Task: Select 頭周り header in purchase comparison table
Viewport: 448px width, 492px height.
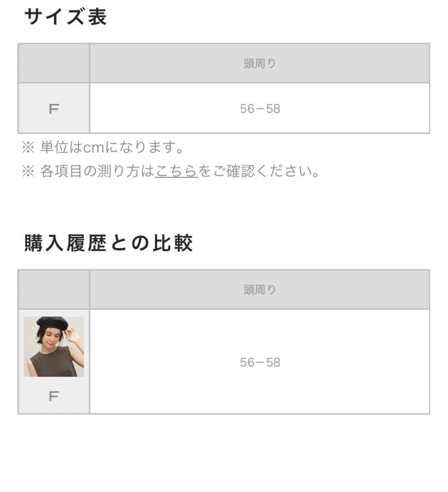Action: pyautogui.click(x=260, y=290)
